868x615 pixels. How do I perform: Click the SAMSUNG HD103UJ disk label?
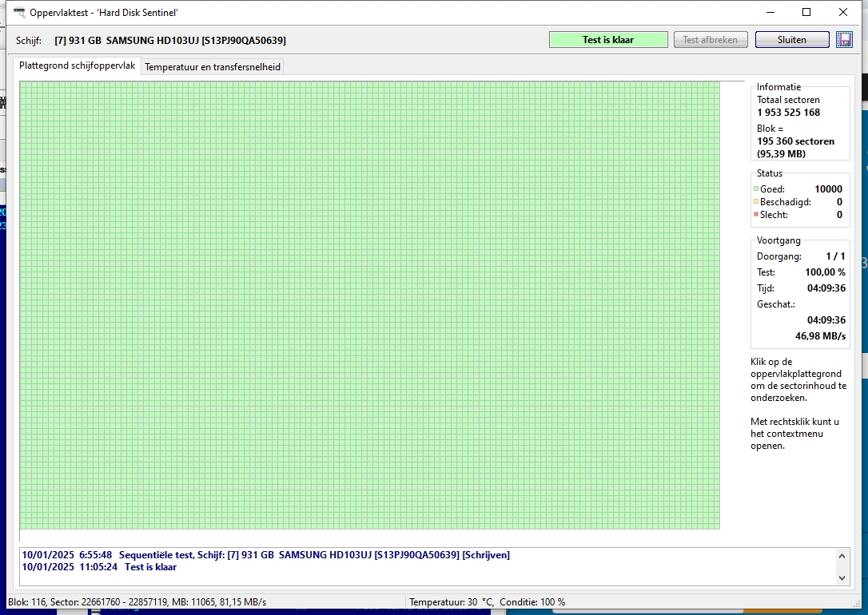tap(170, 41)
